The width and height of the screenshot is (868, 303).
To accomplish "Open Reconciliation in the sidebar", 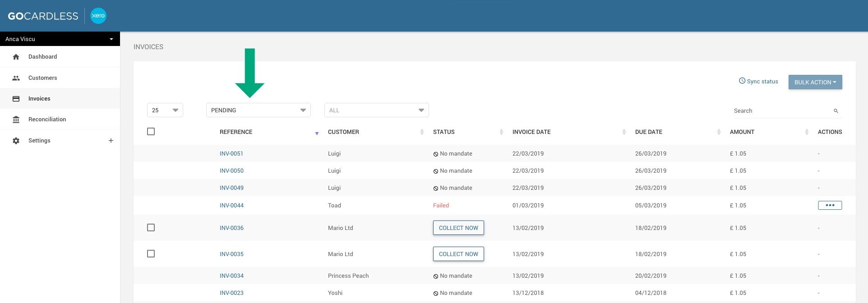I will pyautogui.click(x=60, y=119).
